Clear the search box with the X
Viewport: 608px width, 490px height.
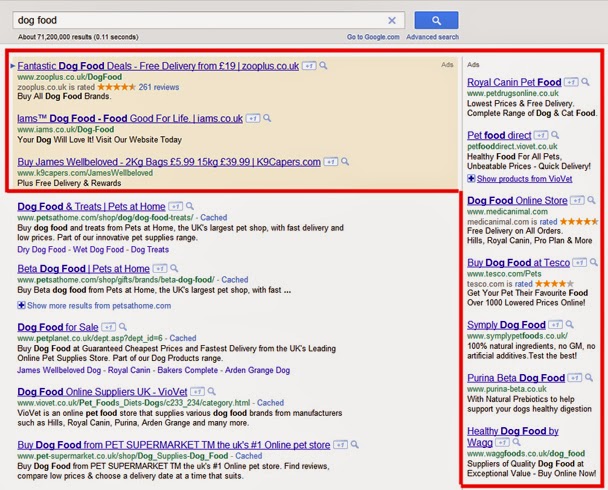pyautogui.click(x=392, y=21)
